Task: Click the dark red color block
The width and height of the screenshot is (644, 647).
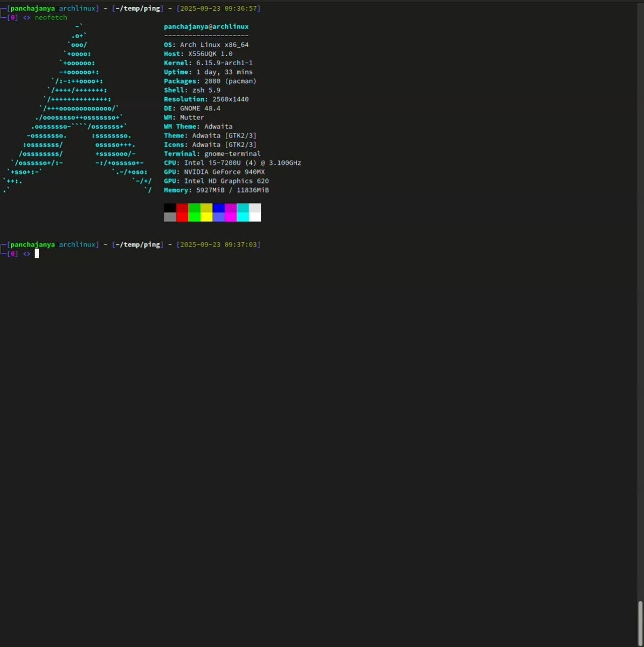Action: click(x=182, y=208)
